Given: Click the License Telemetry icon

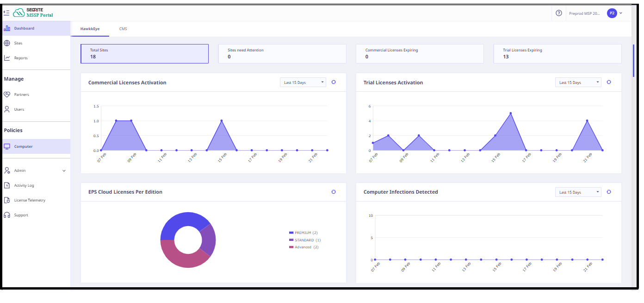Looking at the screenshot, I should [7, 200].
